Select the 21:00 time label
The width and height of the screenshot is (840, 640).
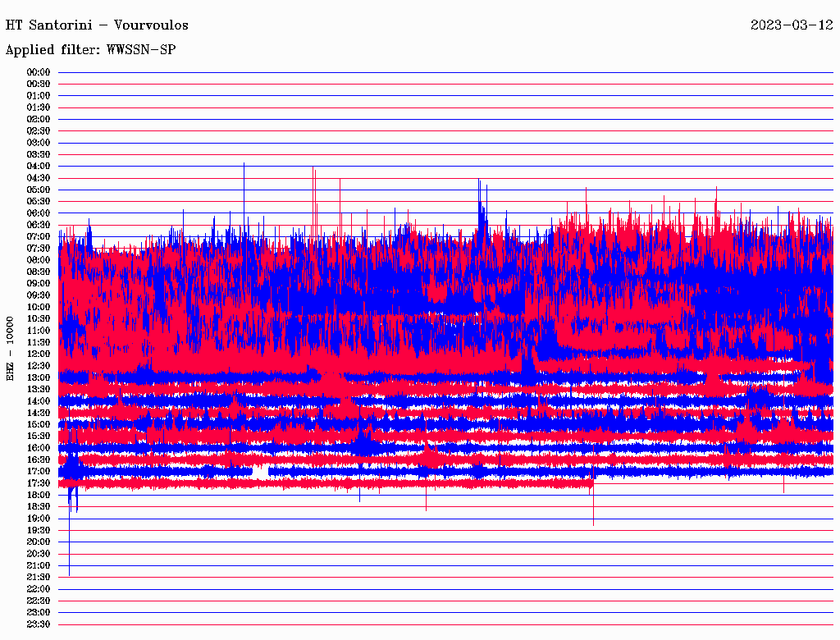(39, 565)
